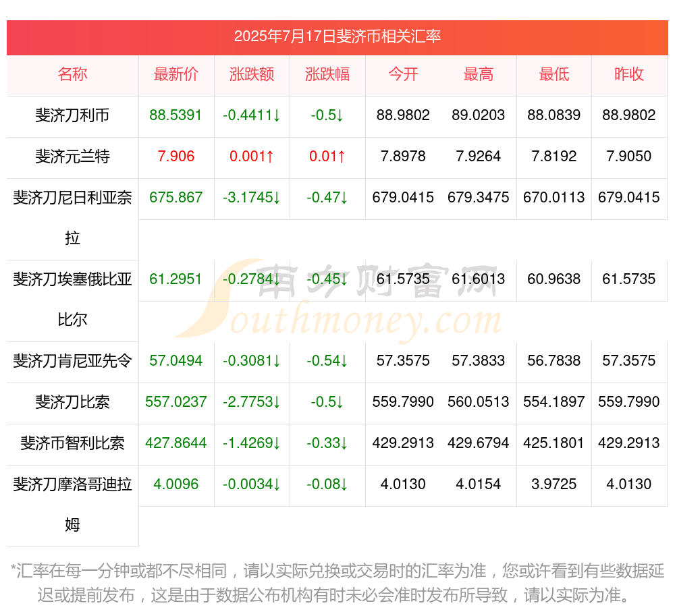This screenshot has height=616, width=675.
Task: Click the highest value 61.6013
Action: (x=479, y=279)
